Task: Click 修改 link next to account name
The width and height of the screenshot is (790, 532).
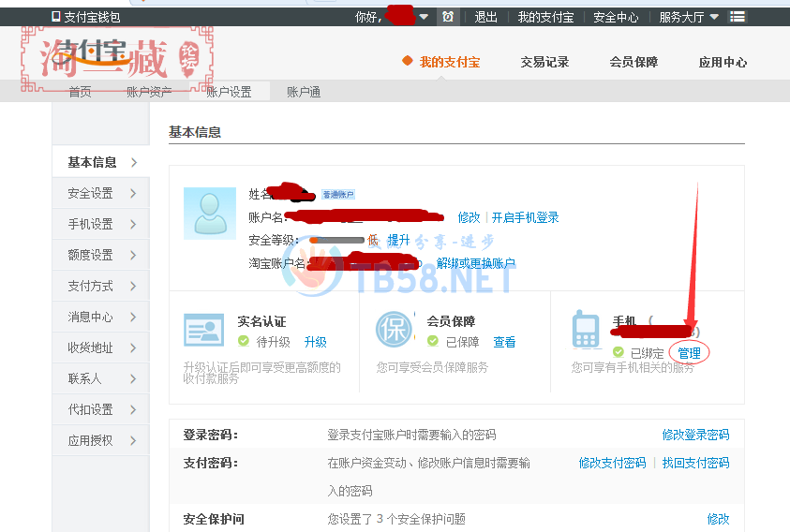Action: click(x=469, y=217)
